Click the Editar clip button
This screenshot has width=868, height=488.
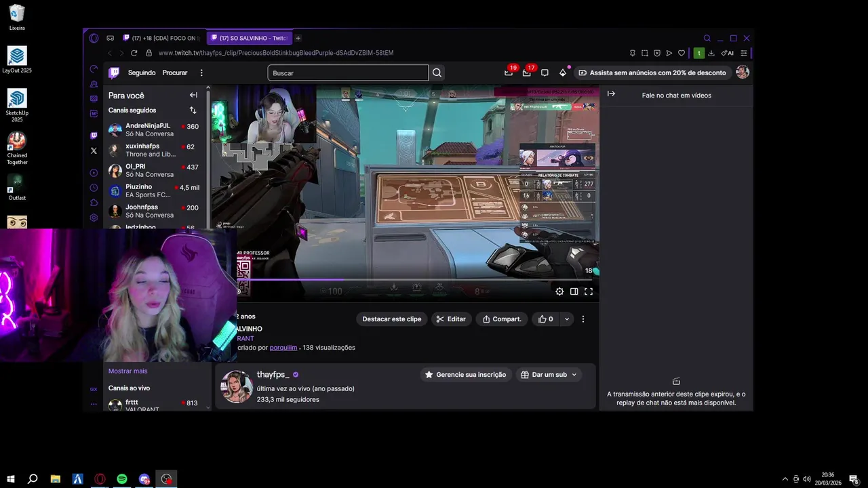click(451, 319)
